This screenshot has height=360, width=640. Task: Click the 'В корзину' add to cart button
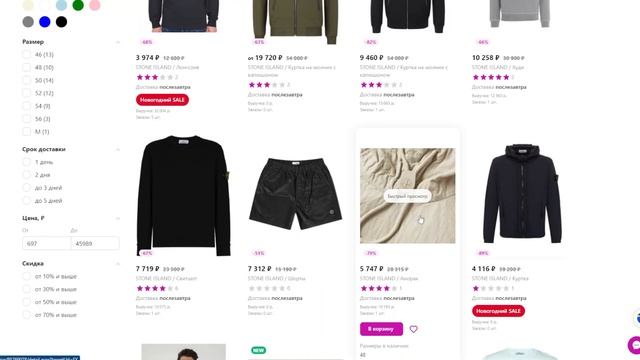click(x=381, y=329)
